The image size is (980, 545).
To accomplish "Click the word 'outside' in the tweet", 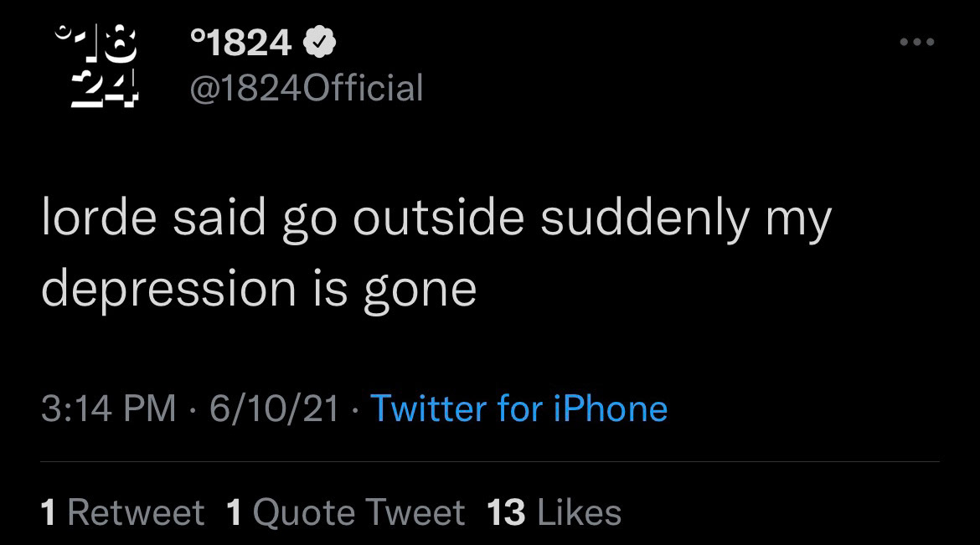I will tap(441, 219).
